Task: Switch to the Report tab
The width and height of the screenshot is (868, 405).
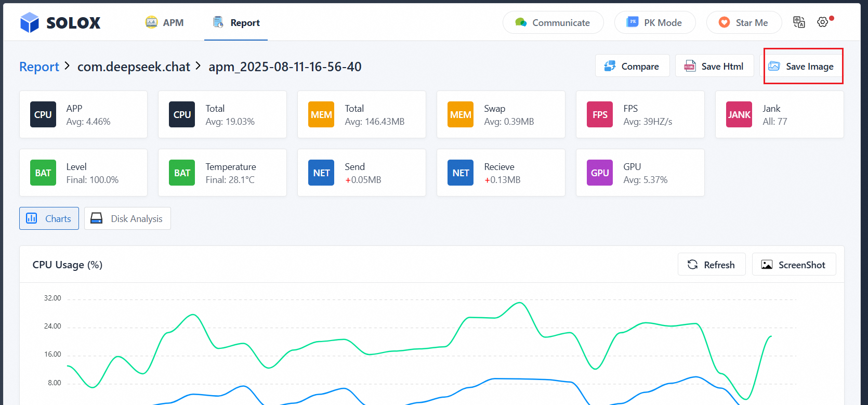Action: (236, 22)
